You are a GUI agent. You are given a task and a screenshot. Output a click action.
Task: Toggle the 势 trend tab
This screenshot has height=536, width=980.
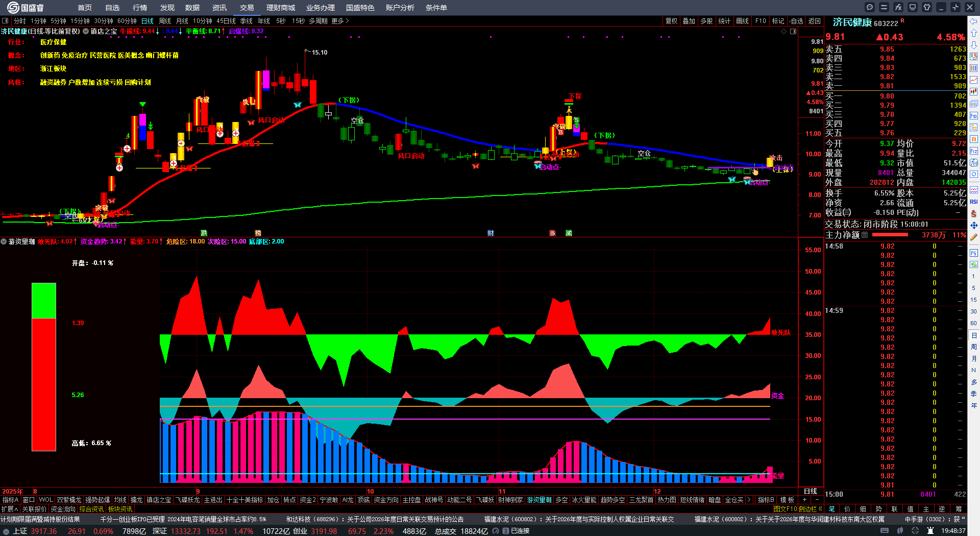pos(878,508)
